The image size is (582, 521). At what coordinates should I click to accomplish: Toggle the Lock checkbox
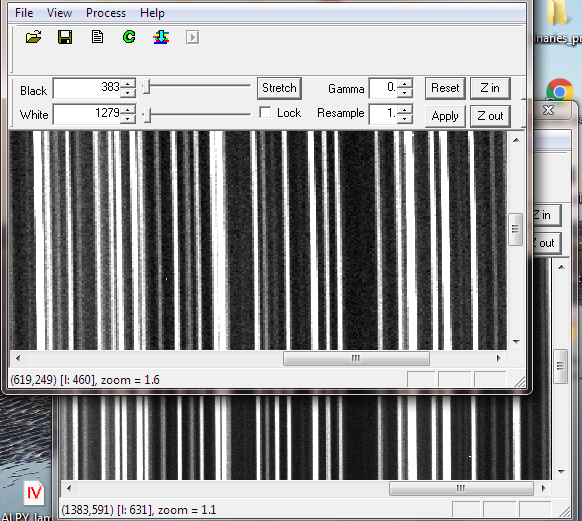tap(265, 112)
